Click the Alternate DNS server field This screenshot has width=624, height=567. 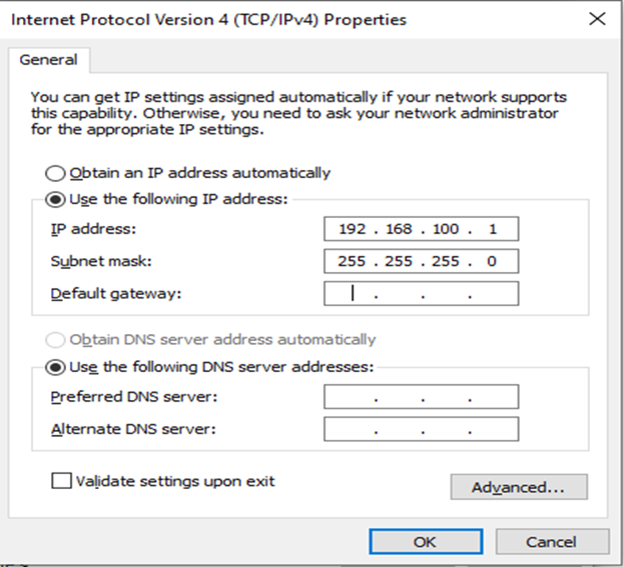click(421, 430)
